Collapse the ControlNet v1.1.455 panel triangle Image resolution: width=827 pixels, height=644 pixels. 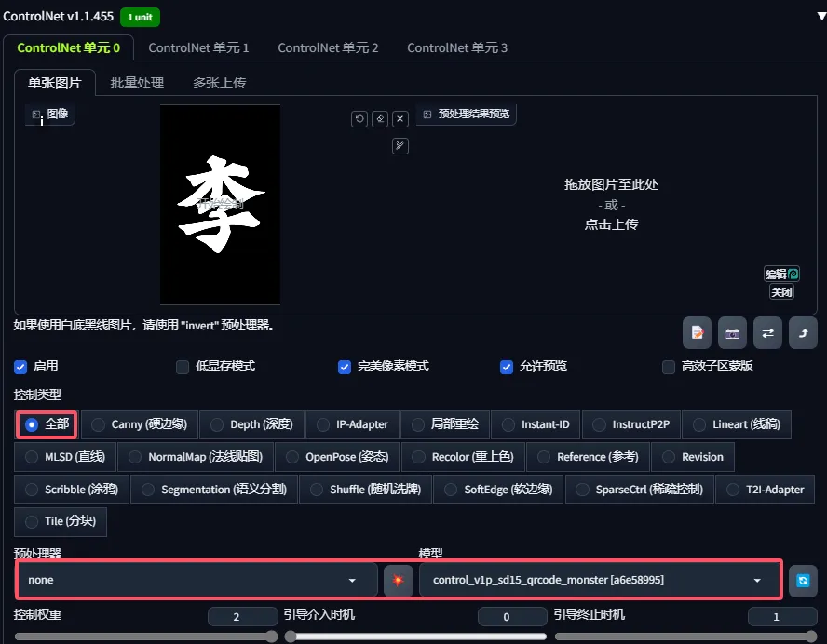click(820, 16)
